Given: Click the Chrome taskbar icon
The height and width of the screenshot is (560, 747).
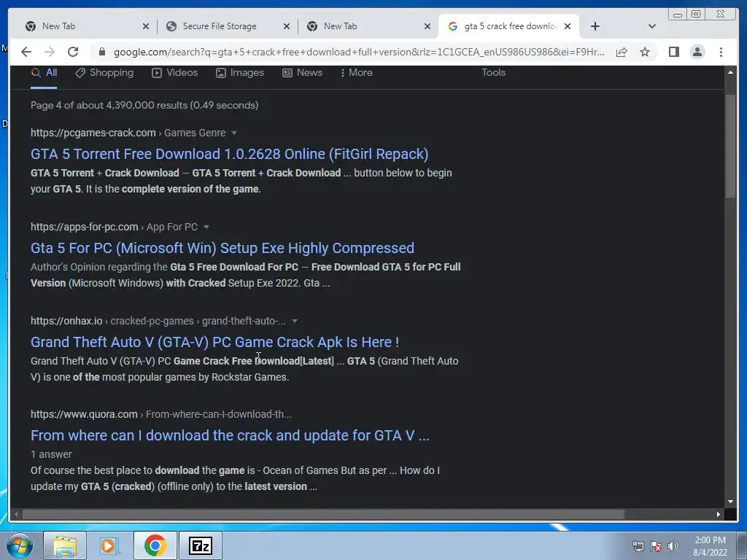Looking at the screenshot, I should (155, 545).
